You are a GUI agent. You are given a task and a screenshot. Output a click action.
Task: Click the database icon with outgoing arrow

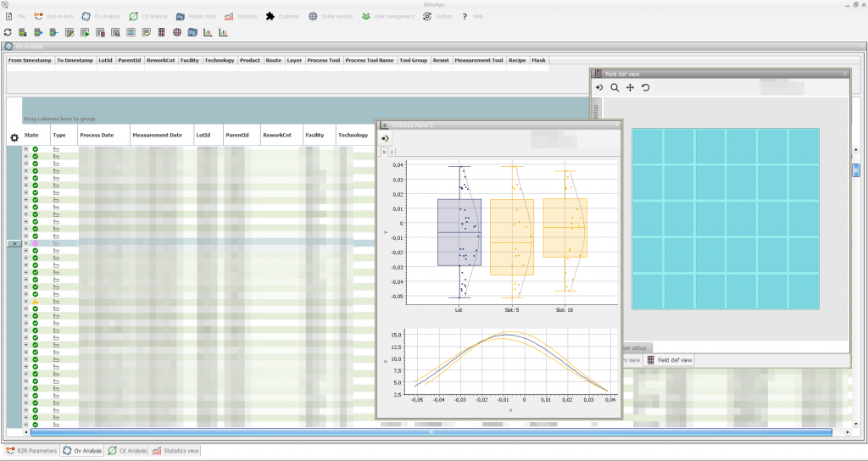pos(38,33)
